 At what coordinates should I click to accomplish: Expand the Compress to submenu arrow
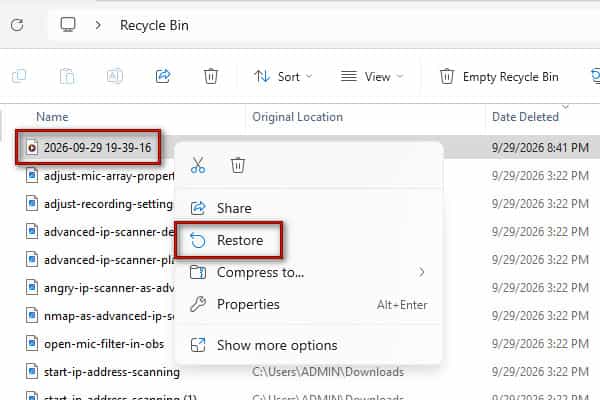click(421, 272)
